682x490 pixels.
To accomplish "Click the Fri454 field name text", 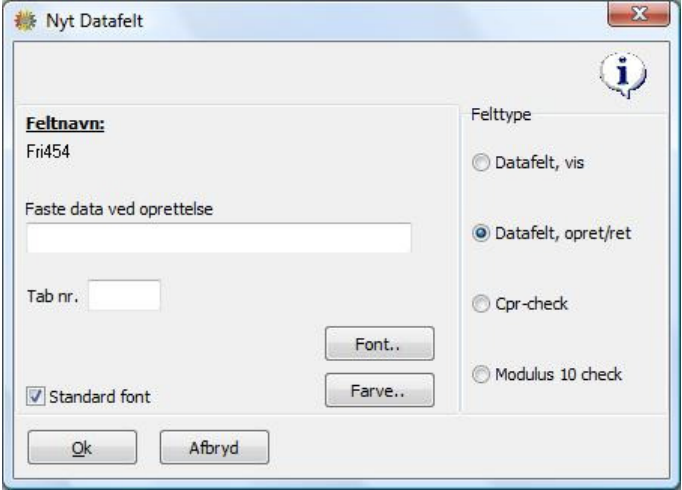I will coord(48,152).
